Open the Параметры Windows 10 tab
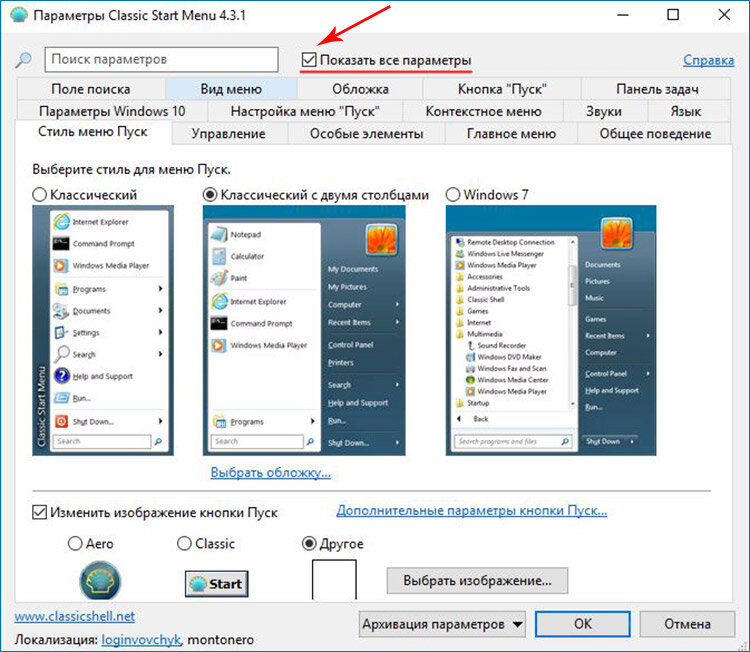 tap(112, 111)
